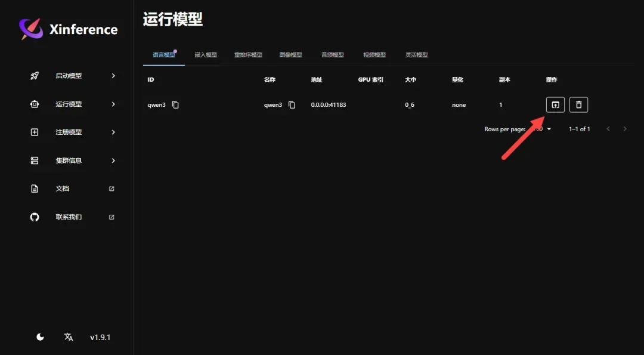Click the 名称 column header
The height and width of the screenshot is (355, 644).
click(x=270, y=80)
